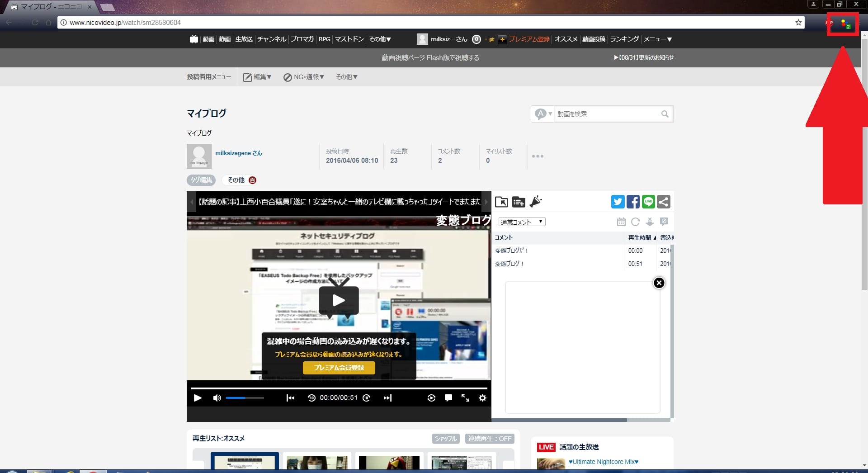Click the megaphone promotion icon
The width and height of the screenshot is (868, 473).
536,202
